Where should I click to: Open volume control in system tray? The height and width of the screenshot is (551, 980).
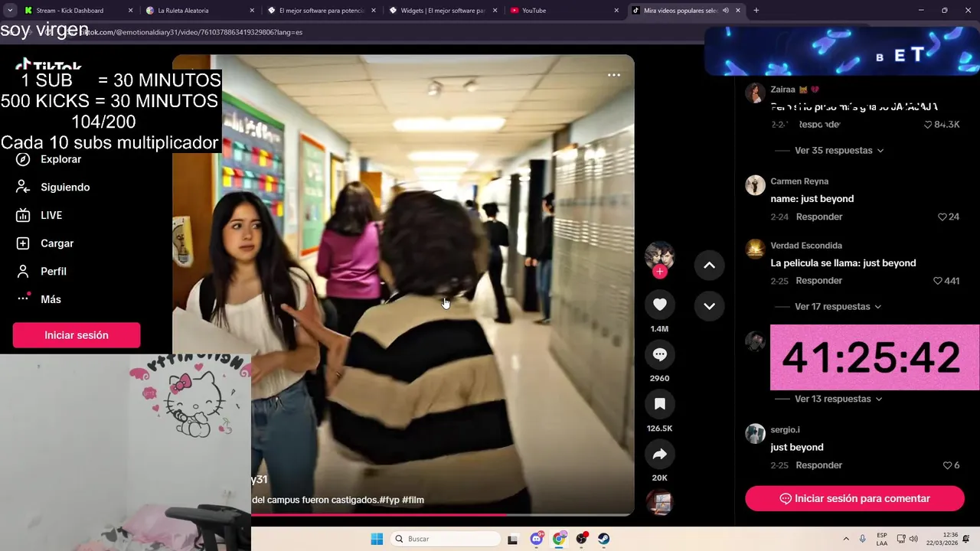tap(913, 539)
